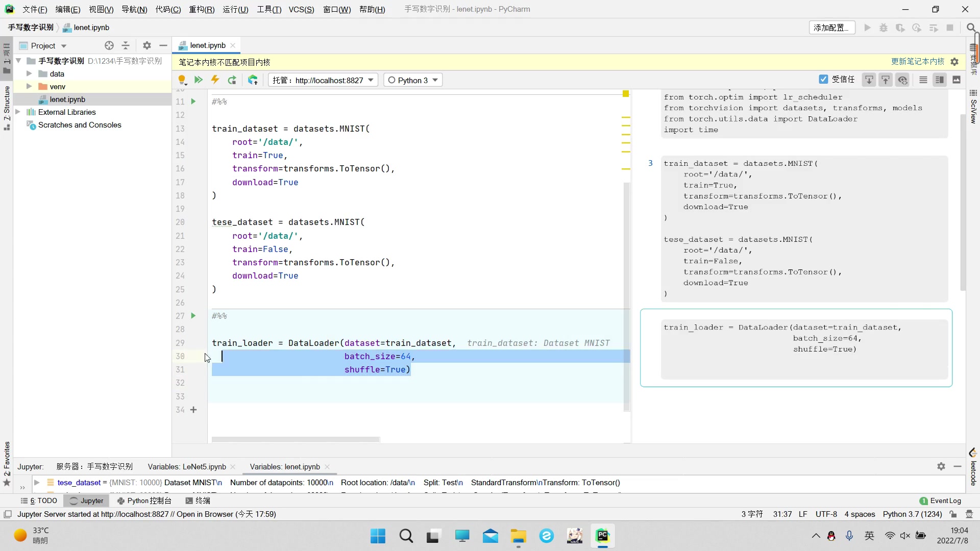Click the Add Cell below (+) icon
This screenshot has width=980, height=551.
(194, 409)
